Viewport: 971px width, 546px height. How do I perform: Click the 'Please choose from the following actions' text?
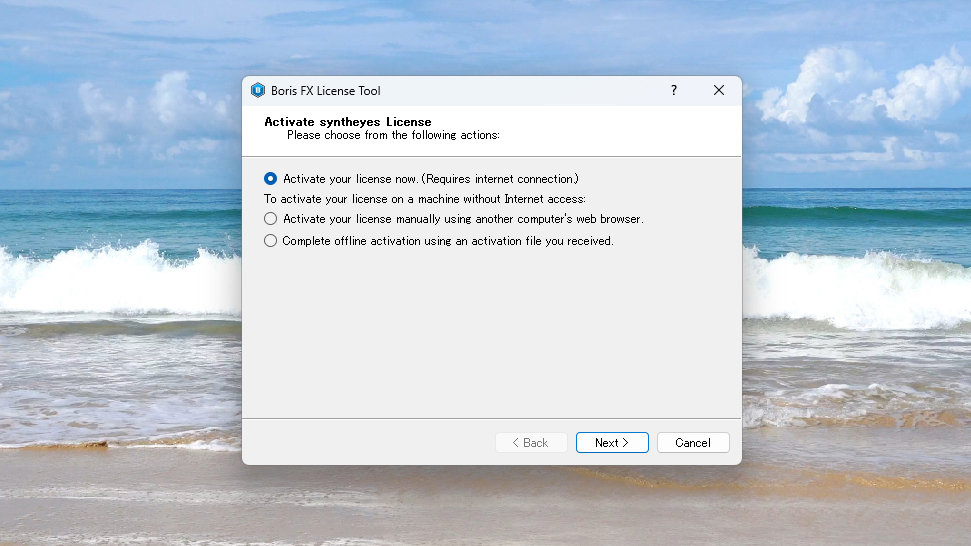pyautogui.click(x=393, y=135)
